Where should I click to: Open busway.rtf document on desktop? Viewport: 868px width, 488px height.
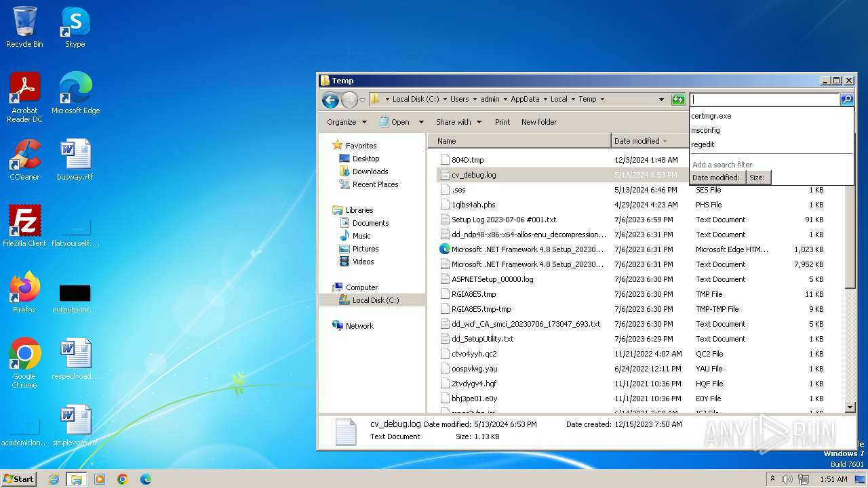75,160
